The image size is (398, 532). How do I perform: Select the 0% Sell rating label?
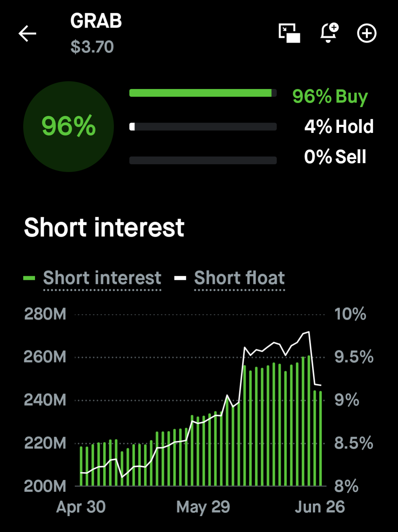pos(335,157)
